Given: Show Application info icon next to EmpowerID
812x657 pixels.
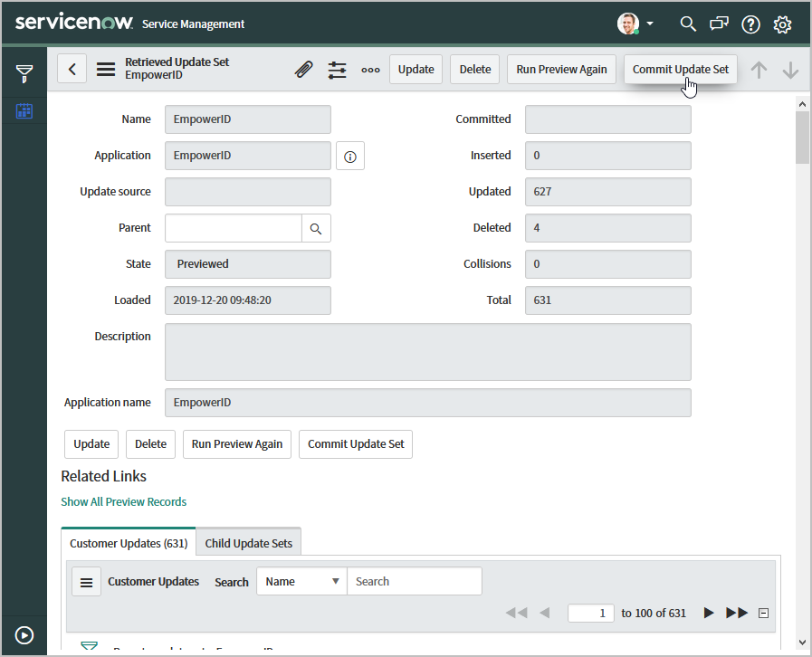Looking at the screenshot, I should coord(350,157).
